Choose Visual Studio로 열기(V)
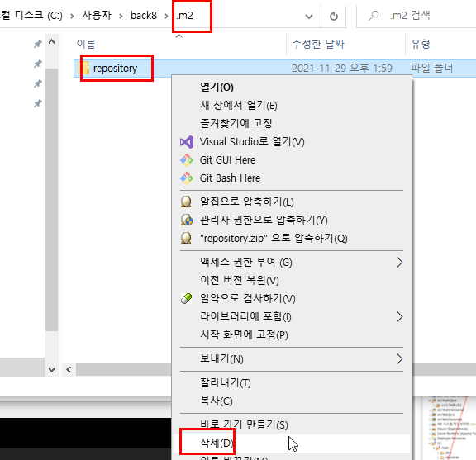Screen dimensions: 476x460 [292, 142]
